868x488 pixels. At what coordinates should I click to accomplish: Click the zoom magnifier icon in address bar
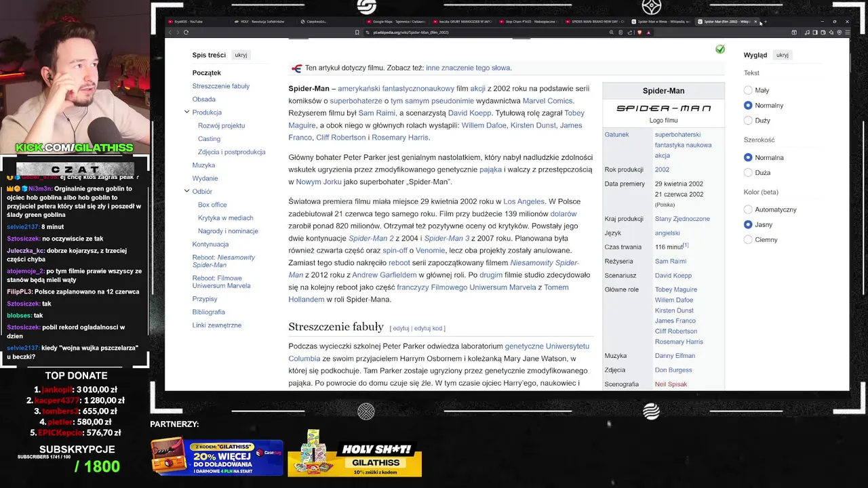611,32
